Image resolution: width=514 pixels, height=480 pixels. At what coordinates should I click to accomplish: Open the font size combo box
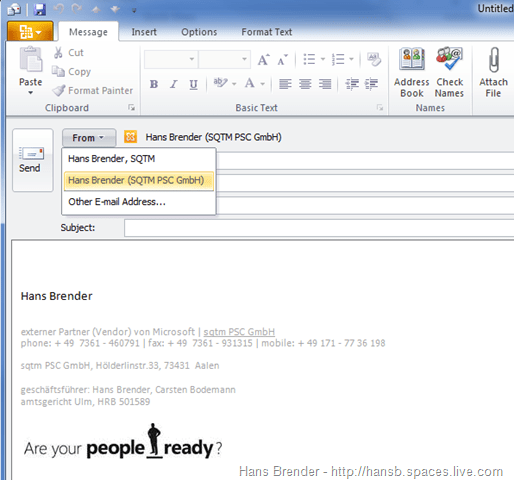click(224, 59)
